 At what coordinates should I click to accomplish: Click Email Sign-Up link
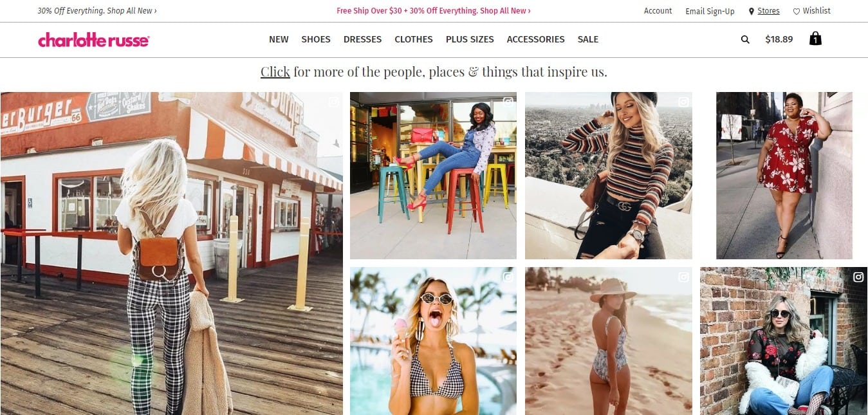(710, 11)
